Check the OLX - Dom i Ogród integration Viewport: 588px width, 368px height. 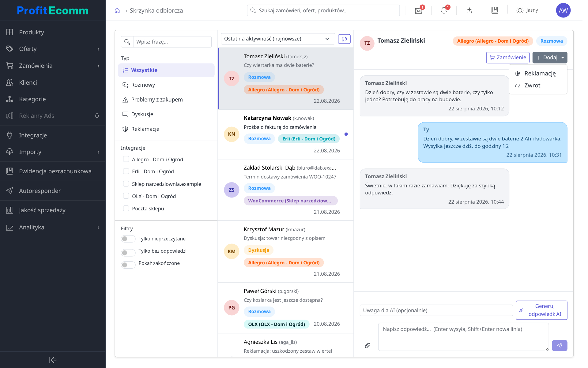tap(126, 196)
